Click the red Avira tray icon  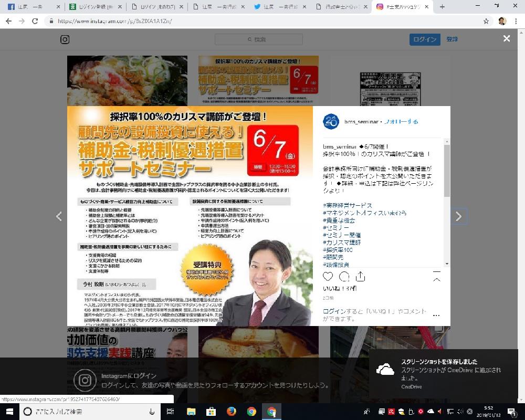tap(392, 412)
